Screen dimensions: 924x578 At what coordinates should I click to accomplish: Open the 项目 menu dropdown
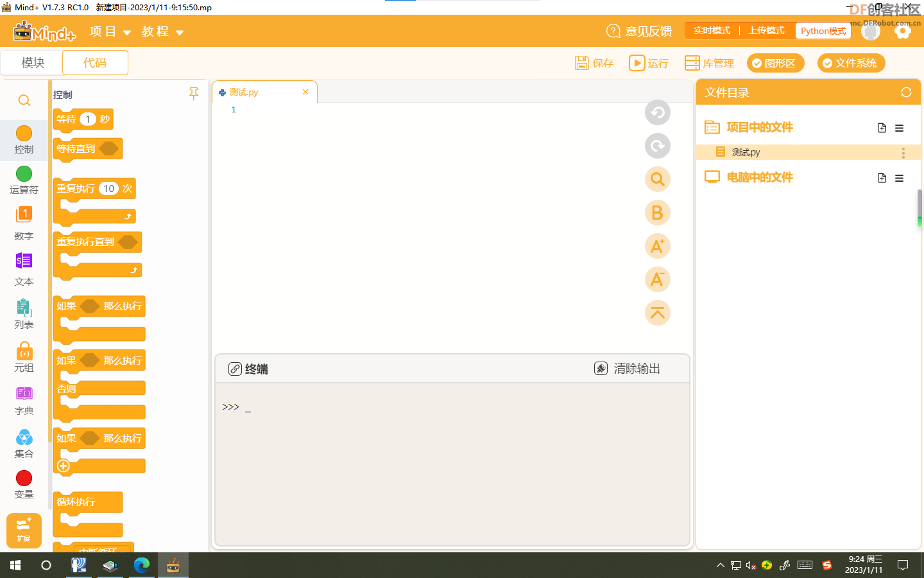coord(110,31)
